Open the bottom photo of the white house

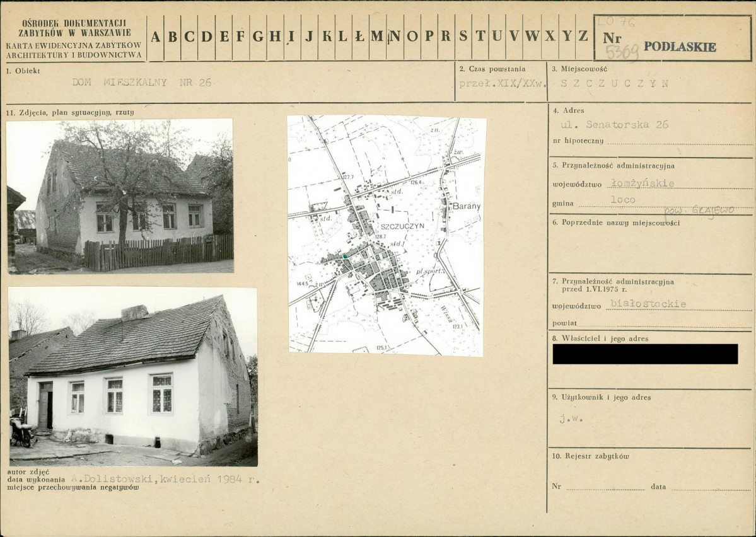pyautogui.click(x=133, y=376)
